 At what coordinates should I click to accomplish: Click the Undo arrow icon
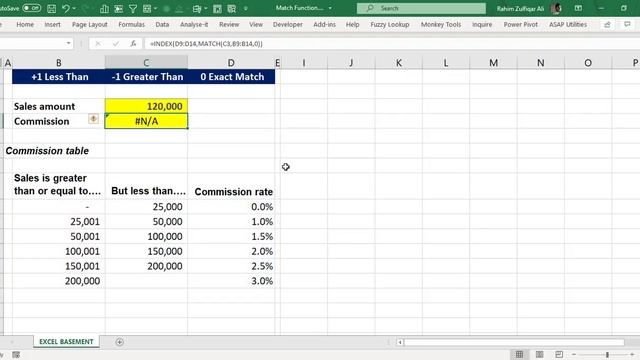pyautogui.click(x=66, y=8)
